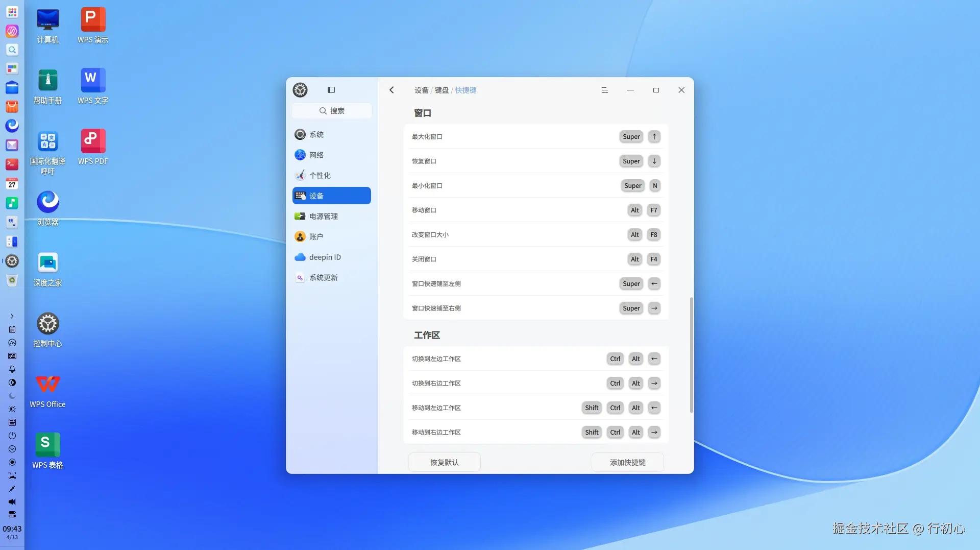Click the 移动到右边工作区 shortcut row

[x=536, y=432]
